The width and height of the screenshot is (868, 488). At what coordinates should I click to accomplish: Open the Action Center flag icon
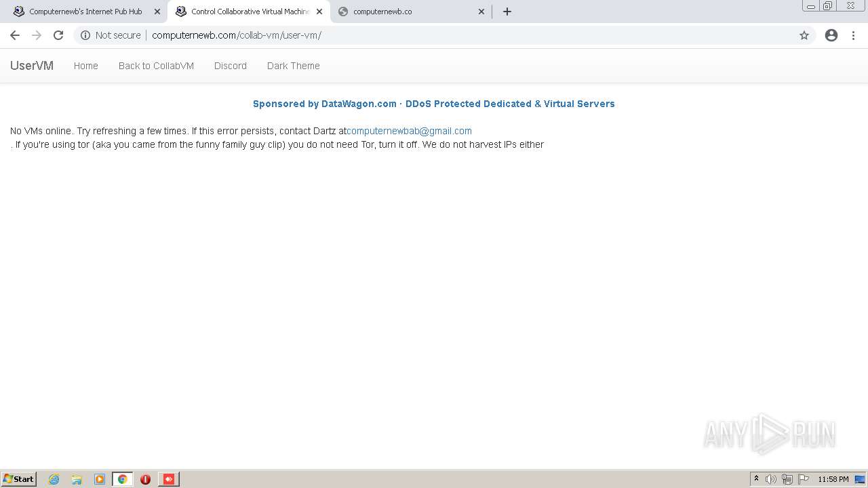(x=804, y=479)
